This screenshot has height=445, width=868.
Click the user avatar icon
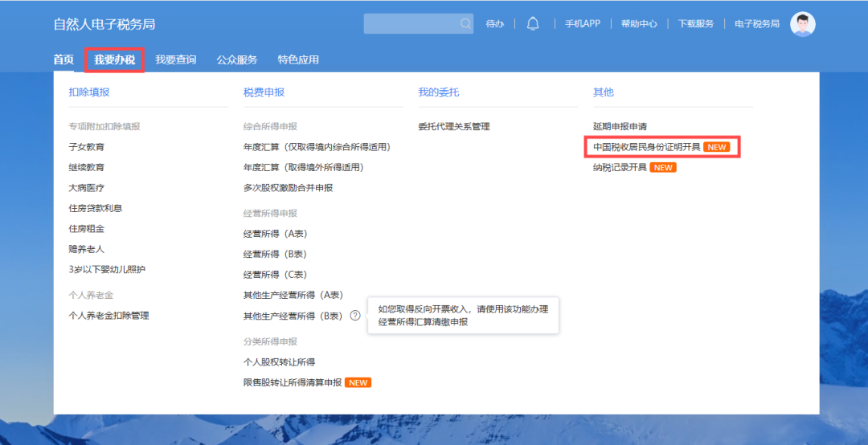(802, 24)
